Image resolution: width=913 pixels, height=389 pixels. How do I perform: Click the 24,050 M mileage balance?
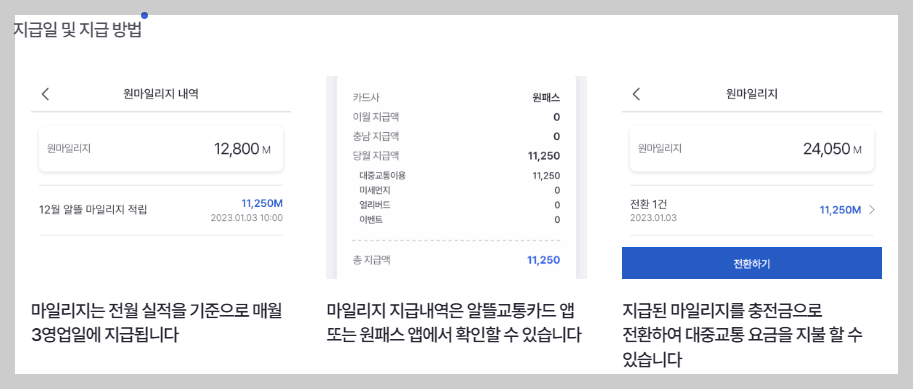pos(832,149)
